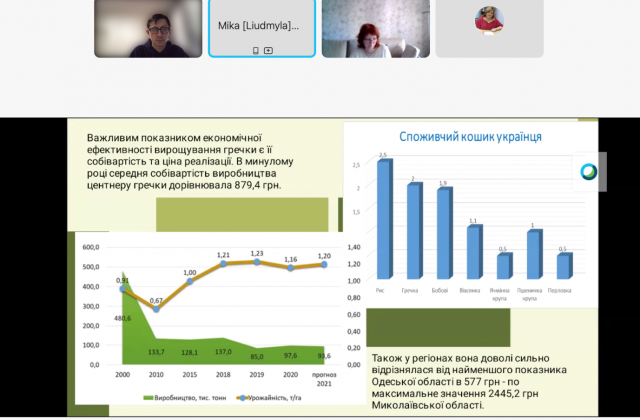Click the 'Виробництво, тис. тонн' legend entry
Viewport: 640px width, 420px height.
pyautogui.click(x=184, y=398)
